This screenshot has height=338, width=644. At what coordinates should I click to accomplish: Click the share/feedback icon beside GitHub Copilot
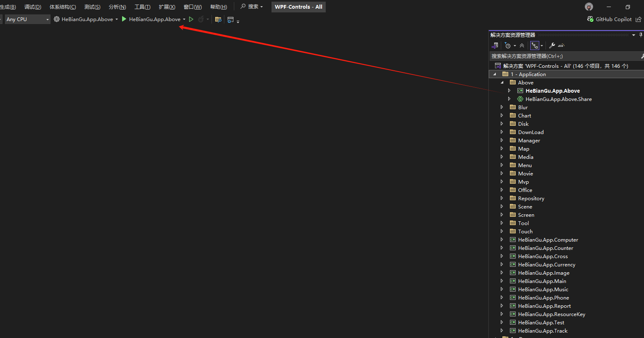click(638, 19)
